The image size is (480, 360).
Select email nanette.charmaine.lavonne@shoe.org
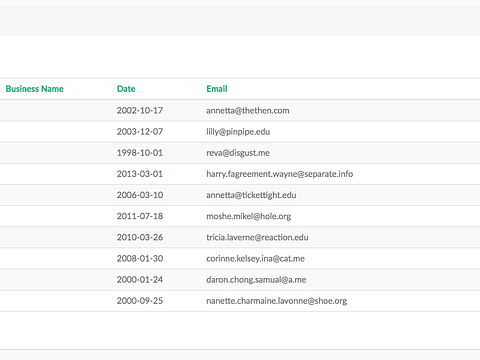coord(277,301)
